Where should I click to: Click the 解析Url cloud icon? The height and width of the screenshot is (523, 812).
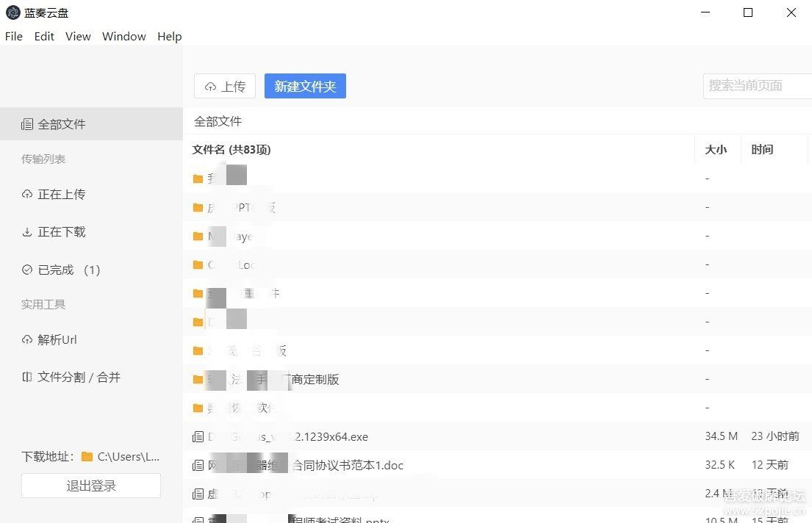(27, 339)
